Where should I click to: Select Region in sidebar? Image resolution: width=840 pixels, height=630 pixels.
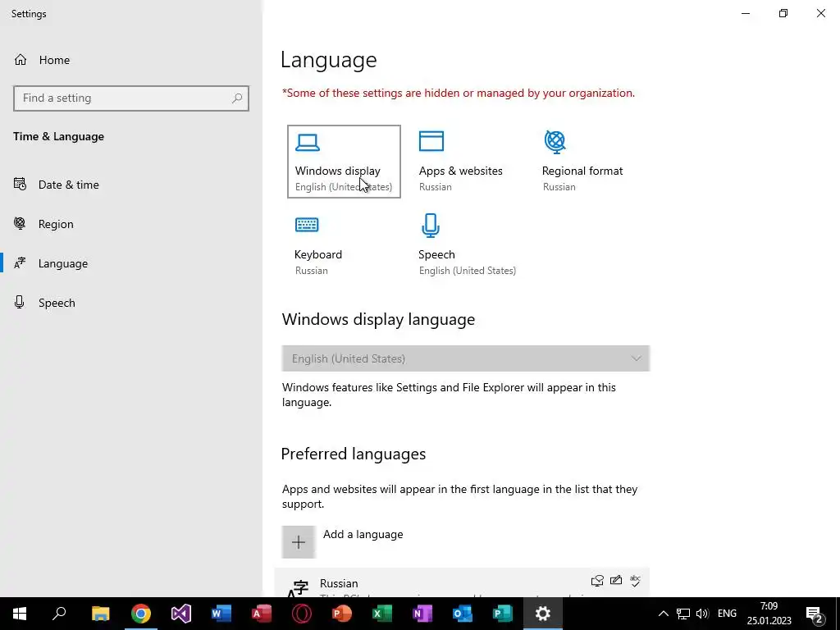[x=131, y=224]
